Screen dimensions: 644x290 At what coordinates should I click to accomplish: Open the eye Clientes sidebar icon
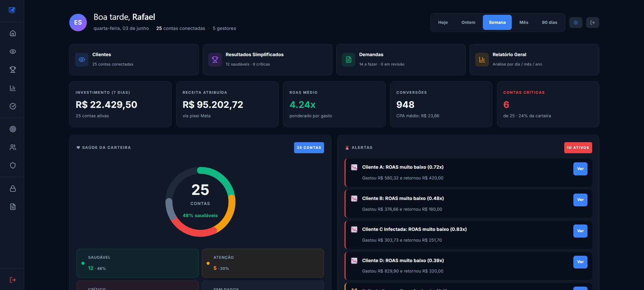point(13,51)
